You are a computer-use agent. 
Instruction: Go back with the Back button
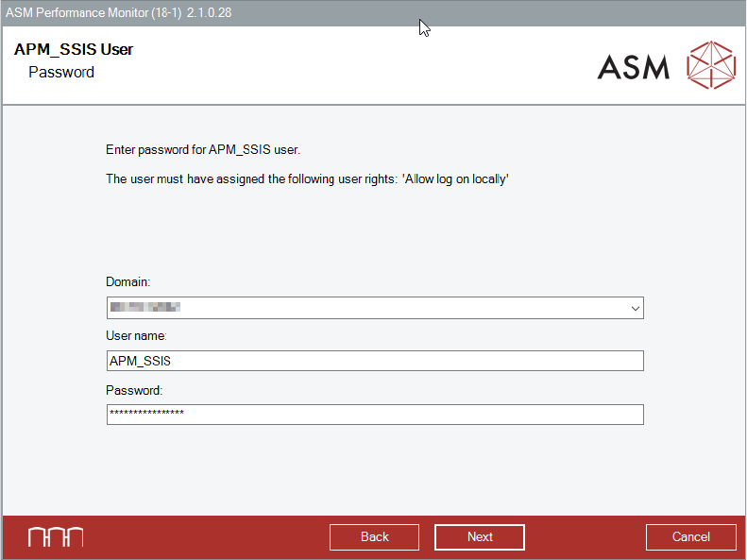point(375,537)
